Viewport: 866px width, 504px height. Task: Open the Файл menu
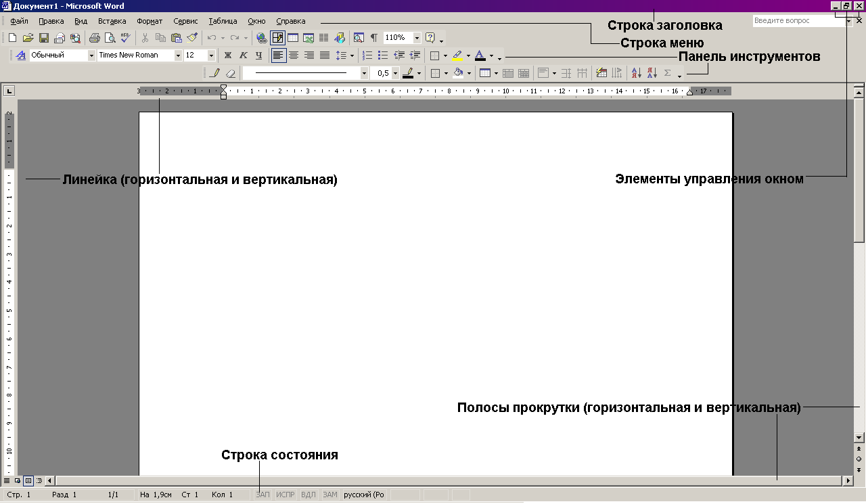click(20, 21)
